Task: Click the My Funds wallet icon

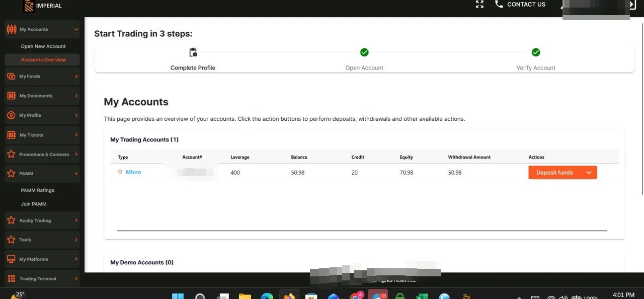Action: 11,77
